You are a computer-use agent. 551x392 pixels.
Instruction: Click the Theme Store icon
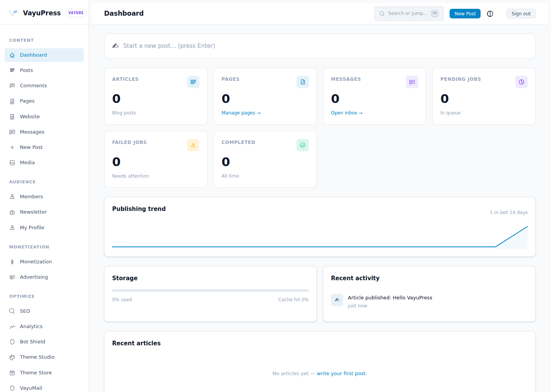[12, 373]
